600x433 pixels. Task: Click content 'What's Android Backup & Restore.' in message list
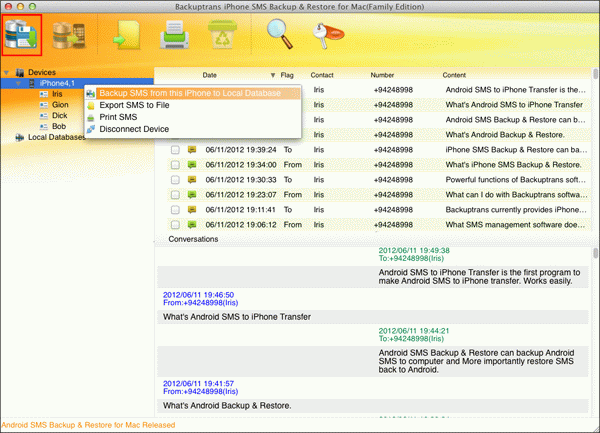(x=505, y=135)
